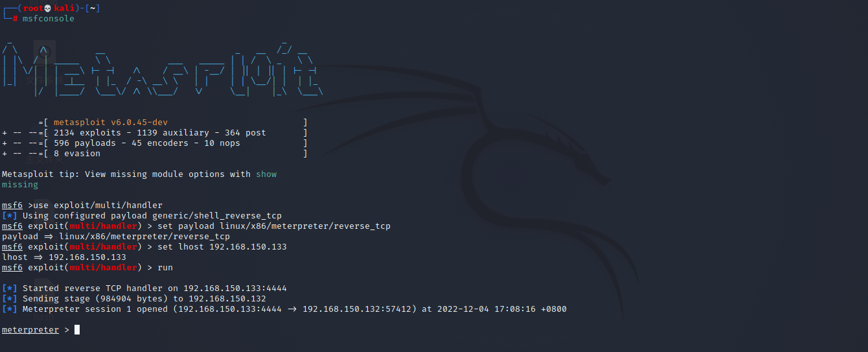Click the 'payload => linux/x86/meterpreter/reverse_tcp' output line
868x352 pixels.
pos(116,237)
